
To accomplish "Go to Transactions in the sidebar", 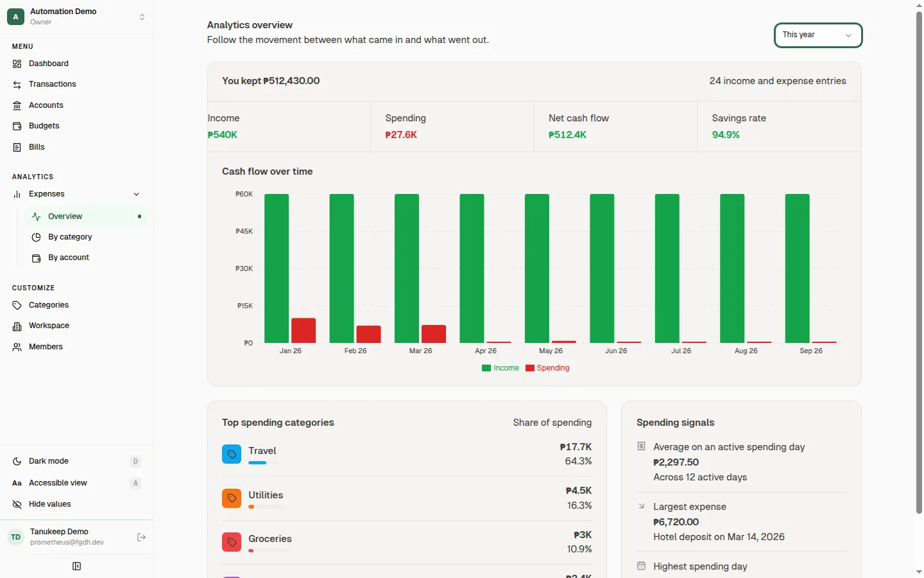I will 77,84.
